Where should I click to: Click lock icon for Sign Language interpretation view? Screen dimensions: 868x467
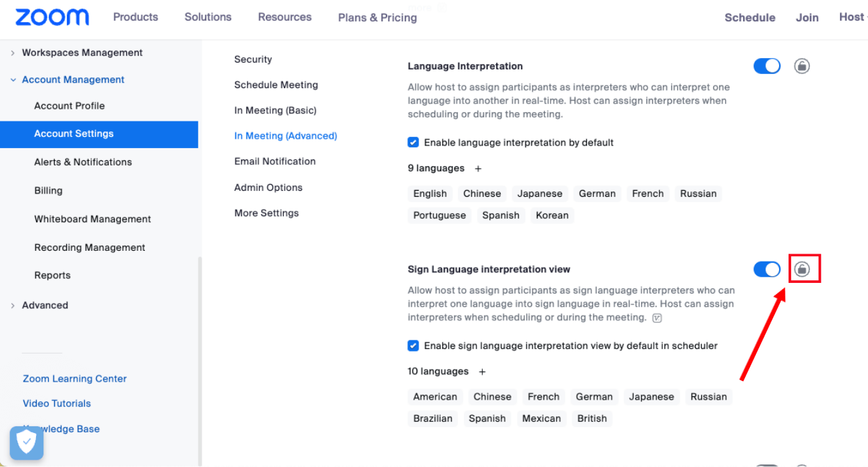pos(802,269)
